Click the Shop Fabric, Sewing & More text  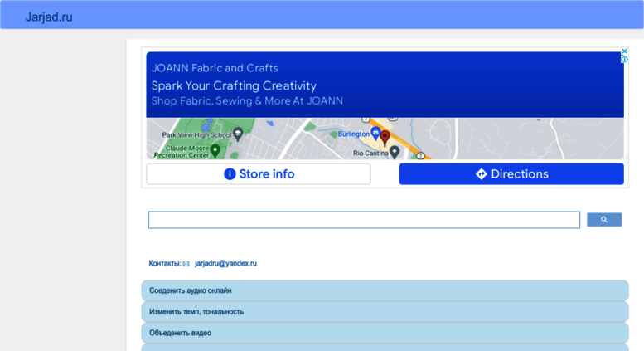pos(247,100)
